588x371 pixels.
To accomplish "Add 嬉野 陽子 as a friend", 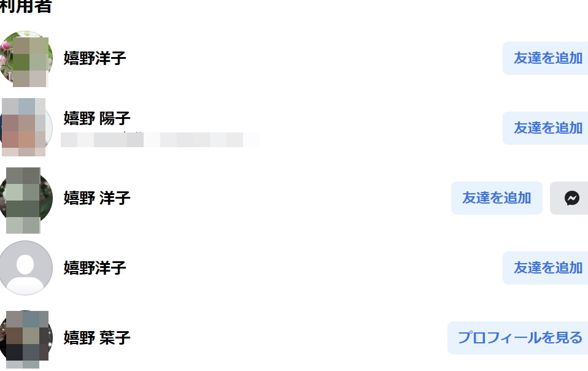I will click(x=546, y=128).
